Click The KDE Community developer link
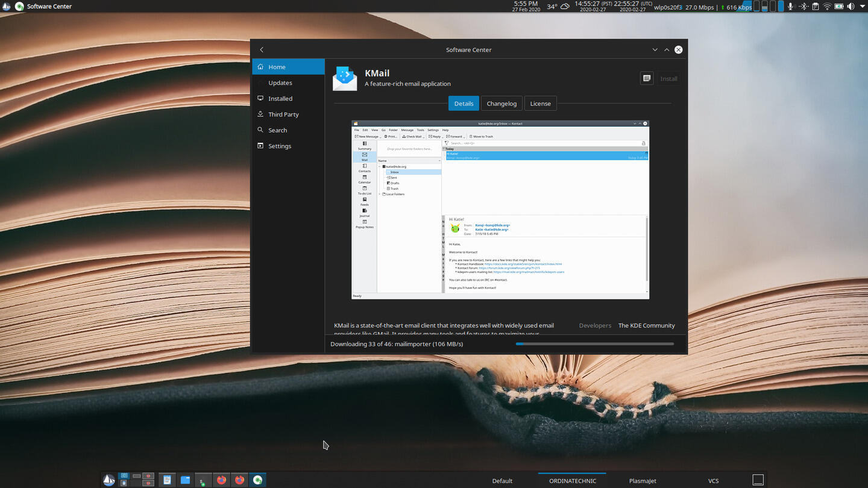Image resolution: width=868 pixels, height=488 pixels. 646,325
